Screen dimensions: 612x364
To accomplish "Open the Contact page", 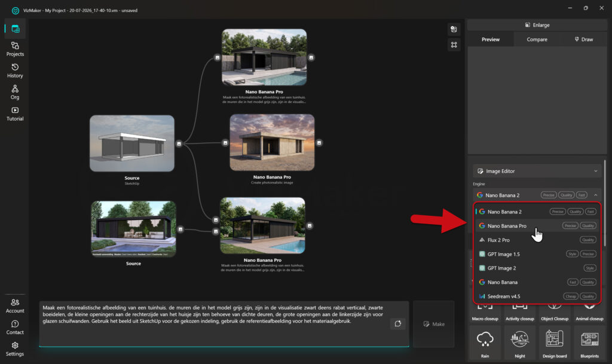I will click(x=15, y=328).
